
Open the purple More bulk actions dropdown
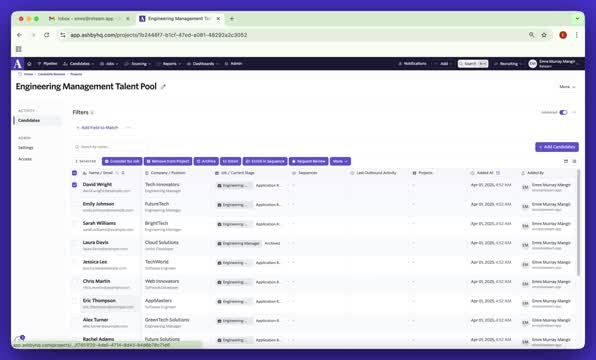[340, 162]
